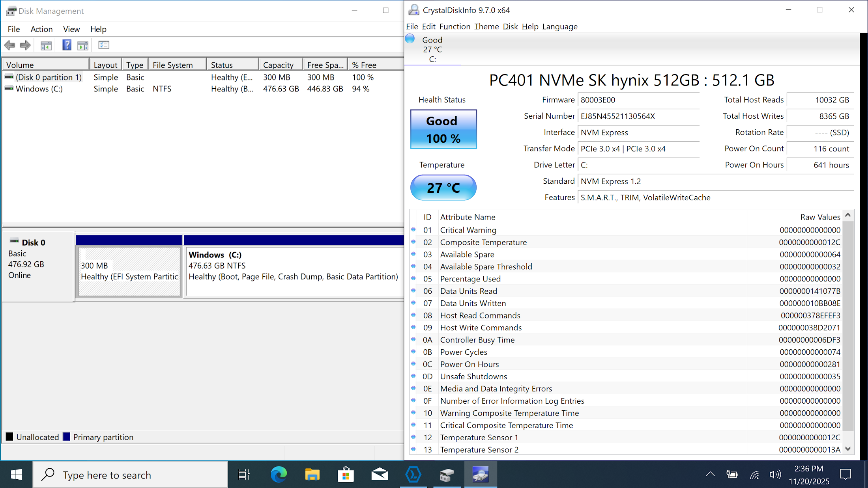Click the Type here to search box
Image resolution: width=868 pixels, height=488 pixels.
[130, 475]
